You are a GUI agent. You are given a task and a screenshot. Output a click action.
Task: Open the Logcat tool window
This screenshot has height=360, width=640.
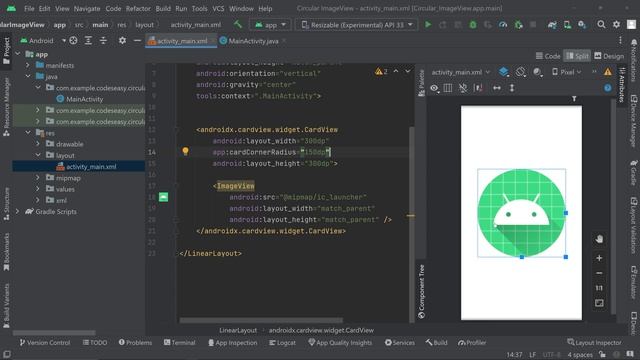click(282, 342)
